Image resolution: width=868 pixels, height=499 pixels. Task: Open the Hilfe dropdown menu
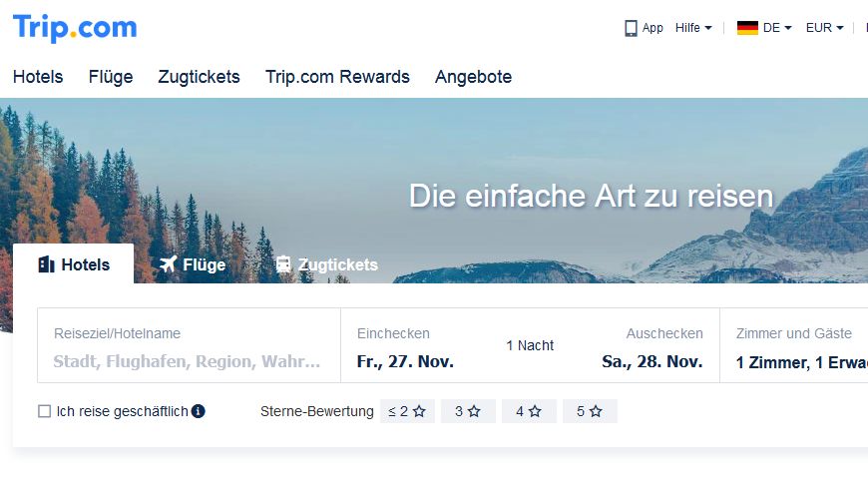pos(693,28)
